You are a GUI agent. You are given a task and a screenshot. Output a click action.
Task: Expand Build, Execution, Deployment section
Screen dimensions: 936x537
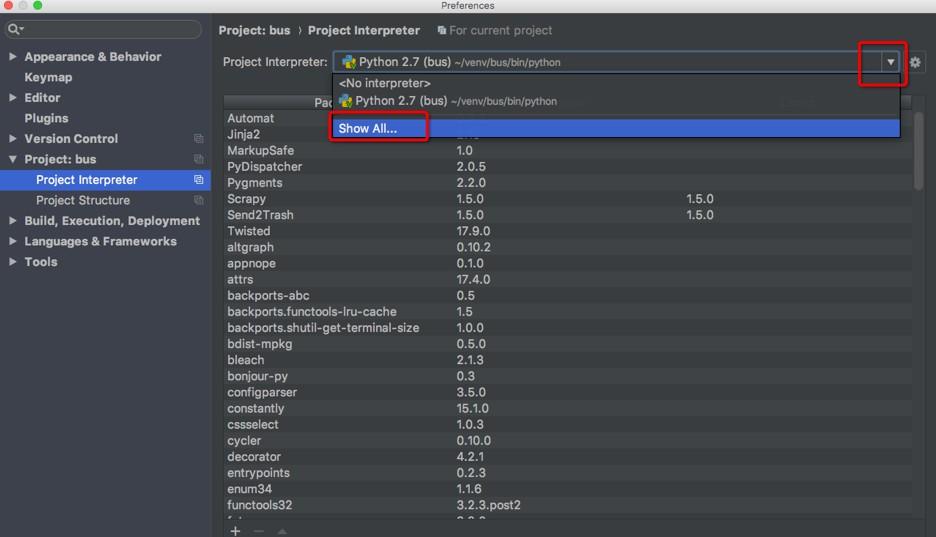click(x=13, y=221)
